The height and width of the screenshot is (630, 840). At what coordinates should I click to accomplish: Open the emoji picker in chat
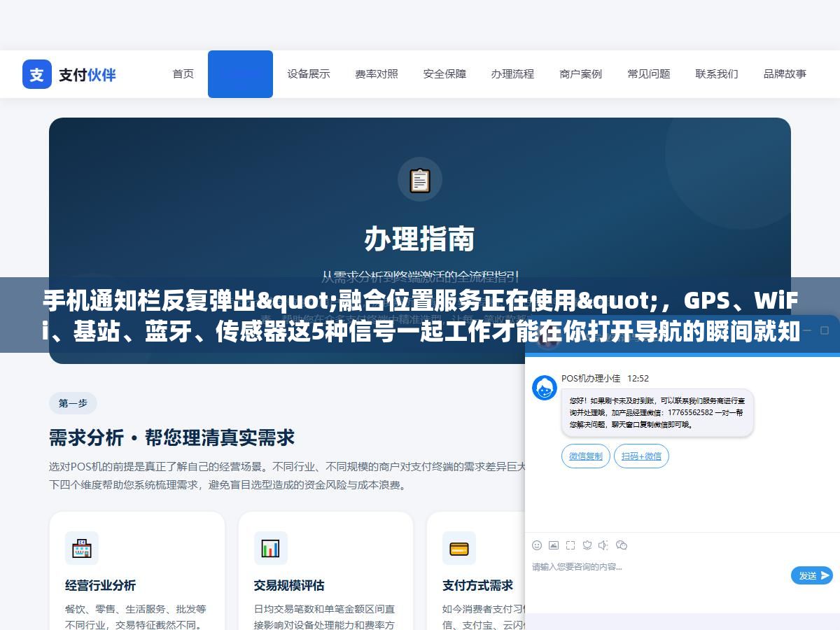[537, 545]
